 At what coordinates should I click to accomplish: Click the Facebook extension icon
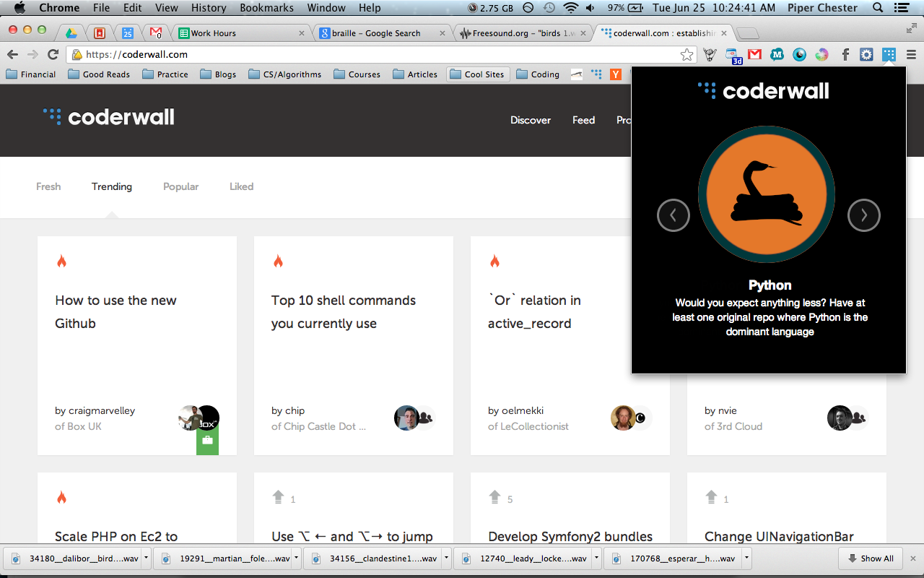tap(845, 54)
